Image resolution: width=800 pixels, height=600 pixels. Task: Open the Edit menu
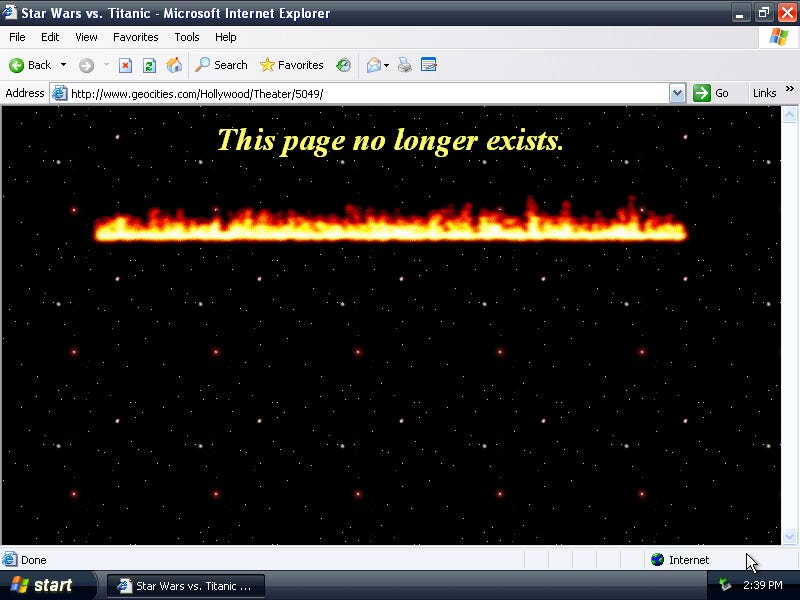tap(50, 37)
